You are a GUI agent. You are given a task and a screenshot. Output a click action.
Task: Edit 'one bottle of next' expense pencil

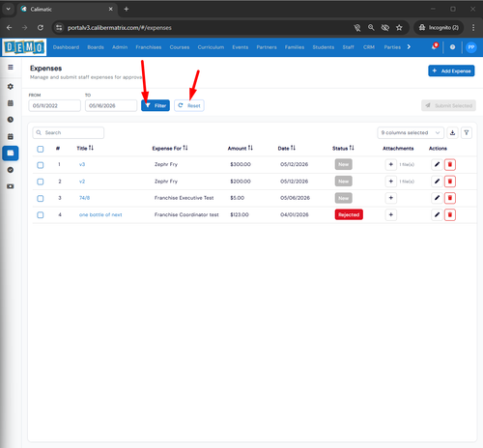click(x=437, y=214)
